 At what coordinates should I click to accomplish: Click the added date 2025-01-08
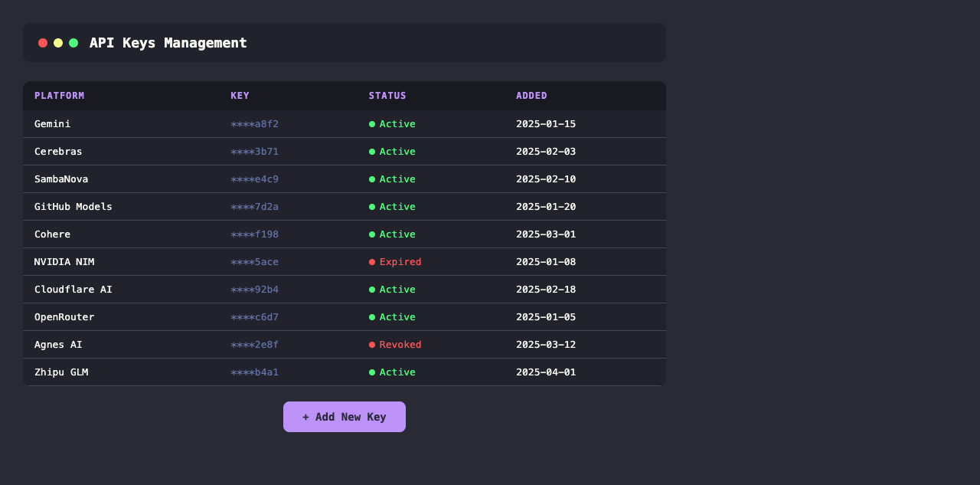click(546, 262)
